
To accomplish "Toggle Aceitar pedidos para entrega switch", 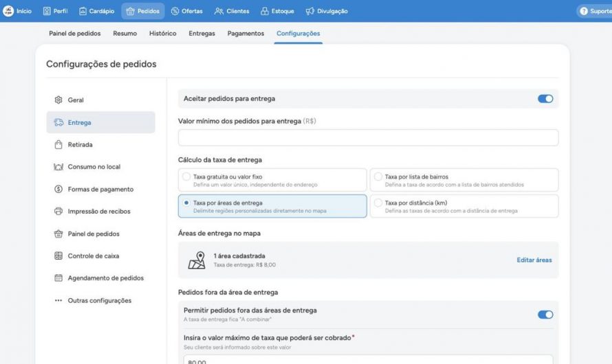I will point(545,99).
